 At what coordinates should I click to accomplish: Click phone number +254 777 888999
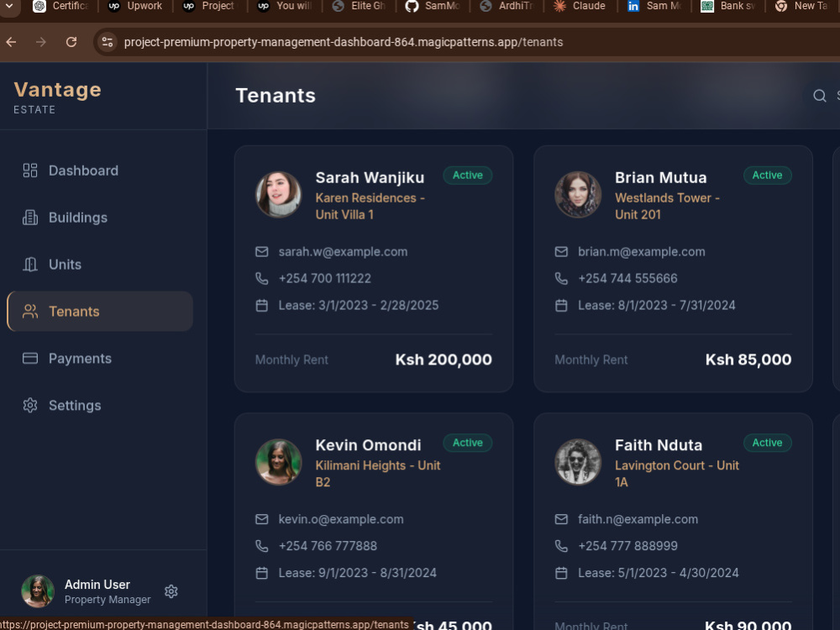(627, 546)
